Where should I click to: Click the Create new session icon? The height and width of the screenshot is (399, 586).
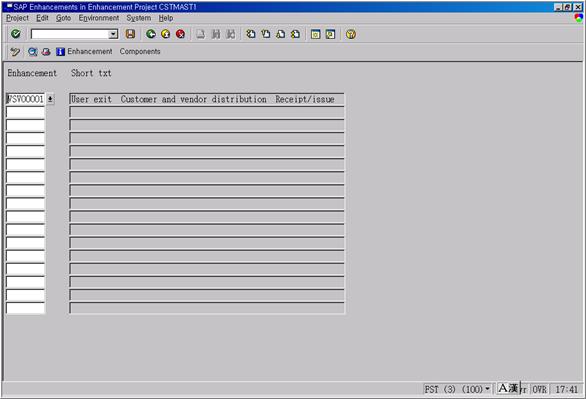coord(315,34)
